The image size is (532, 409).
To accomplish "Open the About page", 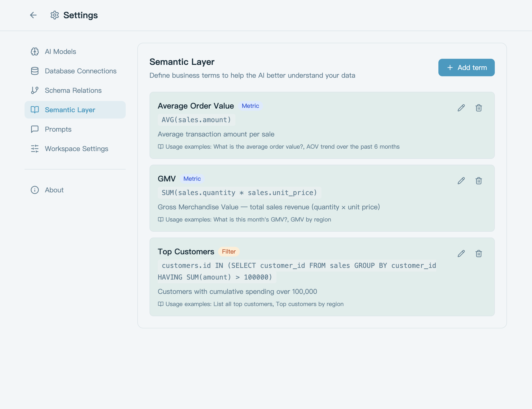I will (75, 190).
